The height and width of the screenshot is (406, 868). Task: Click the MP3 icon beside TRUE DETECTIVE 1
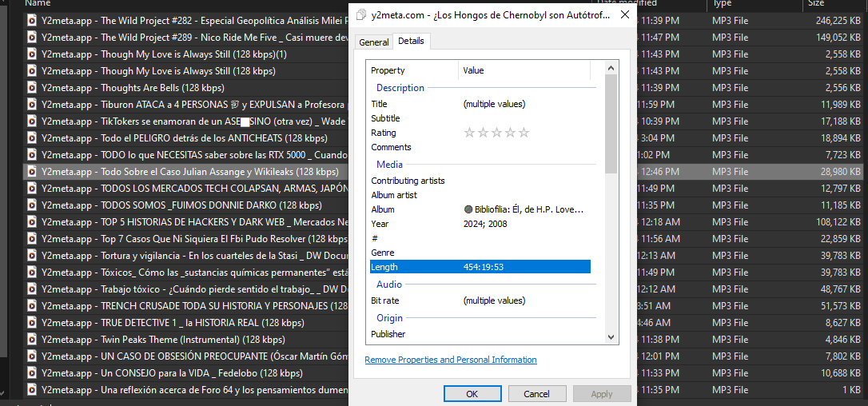(x=33, y=323)
